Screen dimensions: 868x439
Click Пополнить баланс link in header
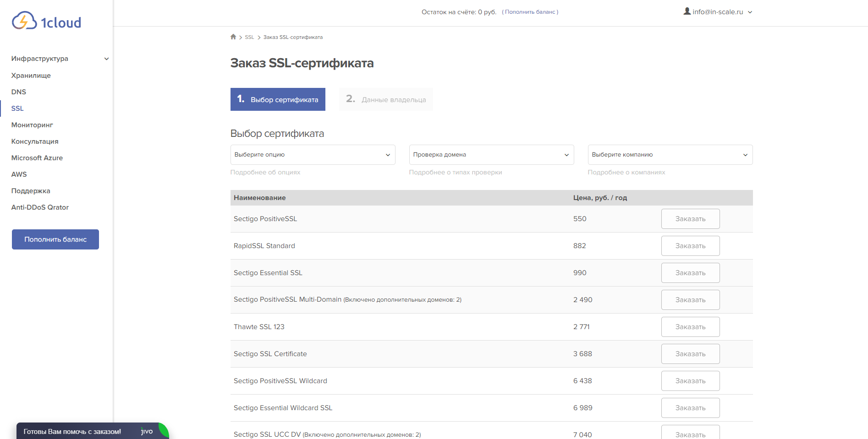point(530,12)
